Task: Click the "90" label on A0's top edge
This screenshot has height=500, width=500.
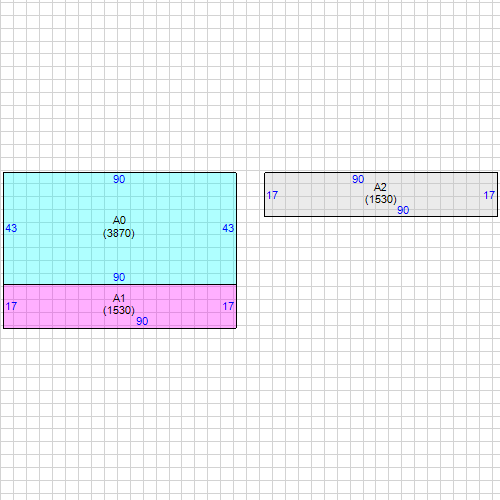Action: tap(119, 179)
